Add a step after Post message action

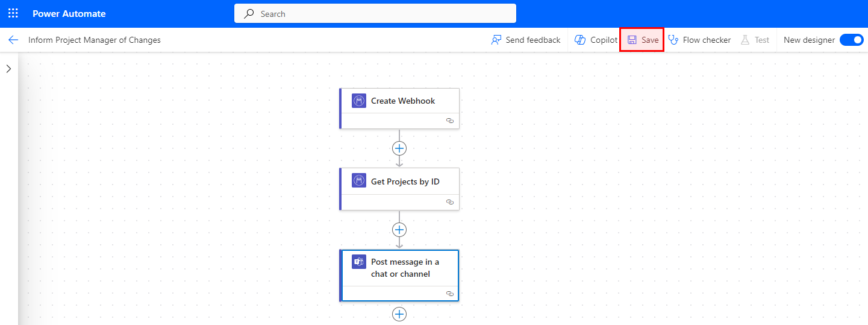point(399,314)
